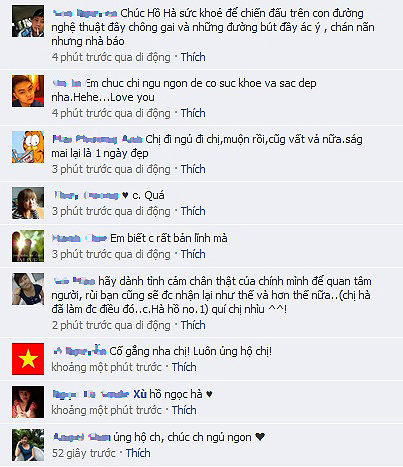The height and width of the screenshot is (467, 403).
Task: Click Thích under the 'Love you' comment
Action: [x=193, y=113]
